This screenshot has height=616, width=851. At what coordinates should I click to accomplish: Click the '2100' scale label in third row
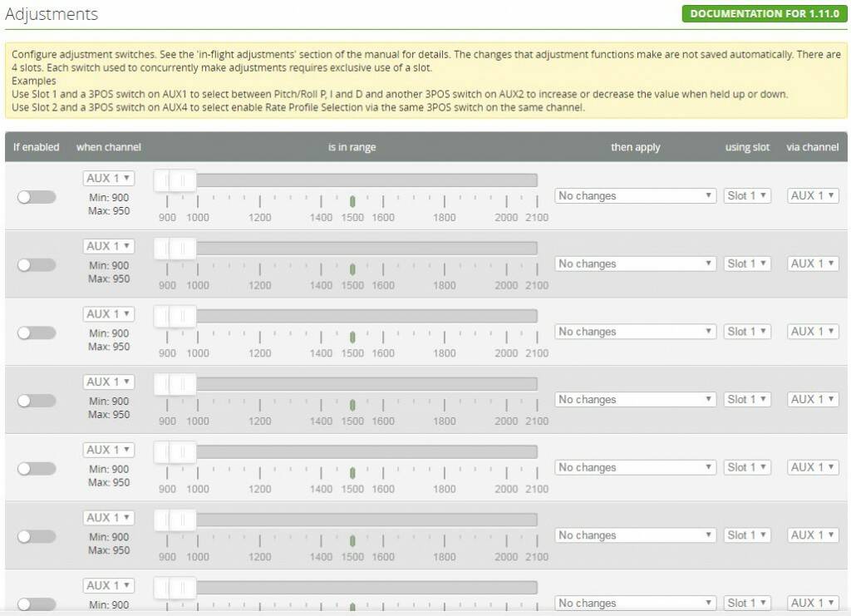click(537, 352)
